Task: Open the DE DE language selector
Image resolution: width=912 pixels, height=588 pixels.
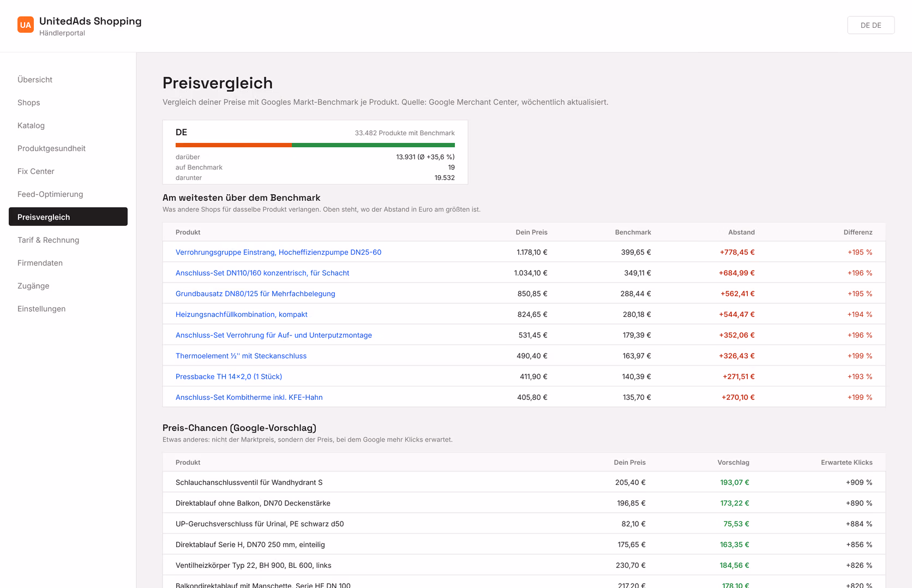Action: (x=871, y=25)
